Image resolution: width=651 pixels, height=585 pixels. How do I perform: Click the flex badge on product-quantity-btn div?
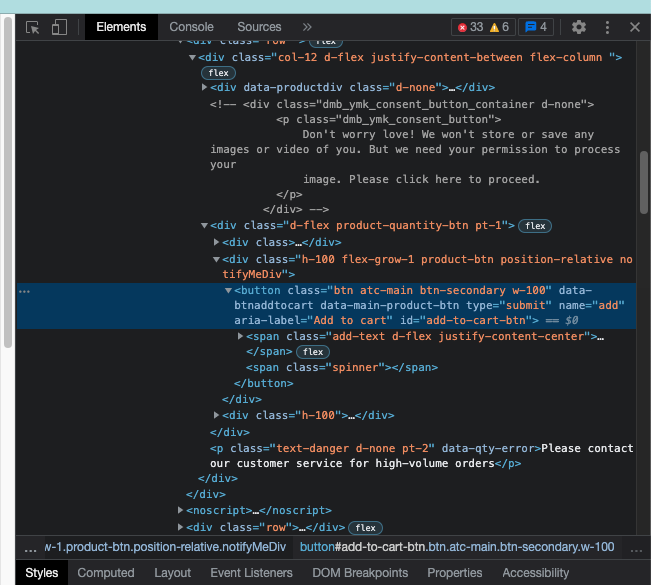point(536,226)
